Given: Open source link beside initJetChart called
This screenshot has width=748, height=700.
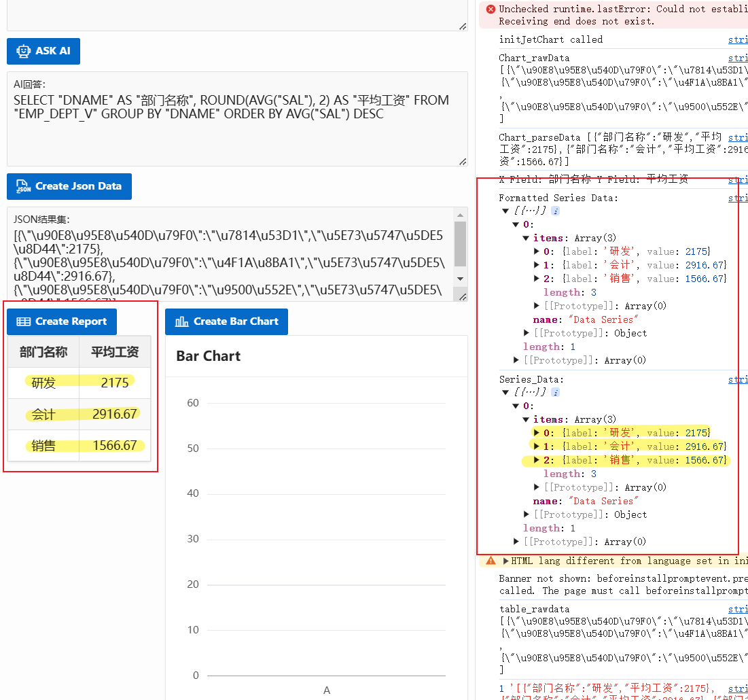Looking at the screenshot, I should (737, 40).
